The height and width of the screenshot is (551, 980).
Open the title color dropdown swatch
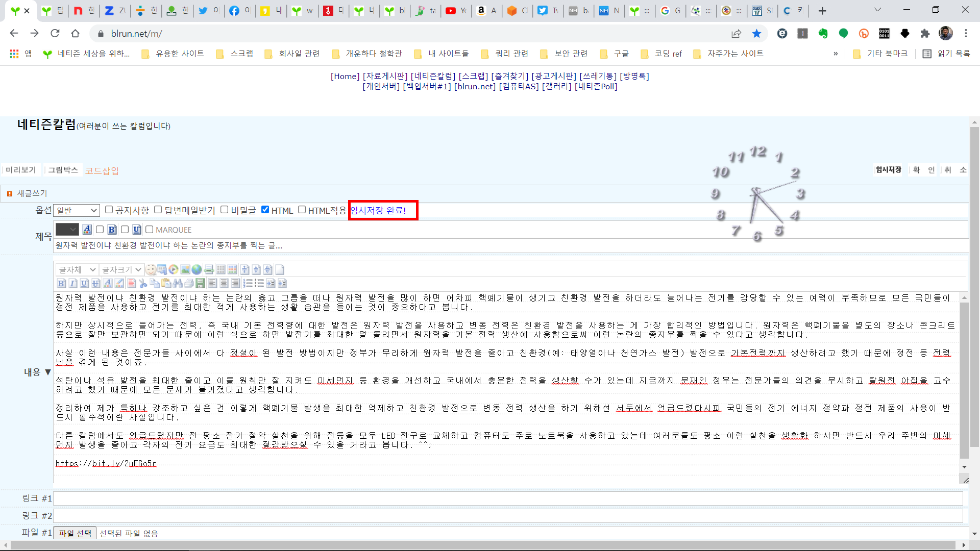click(67, 230)
